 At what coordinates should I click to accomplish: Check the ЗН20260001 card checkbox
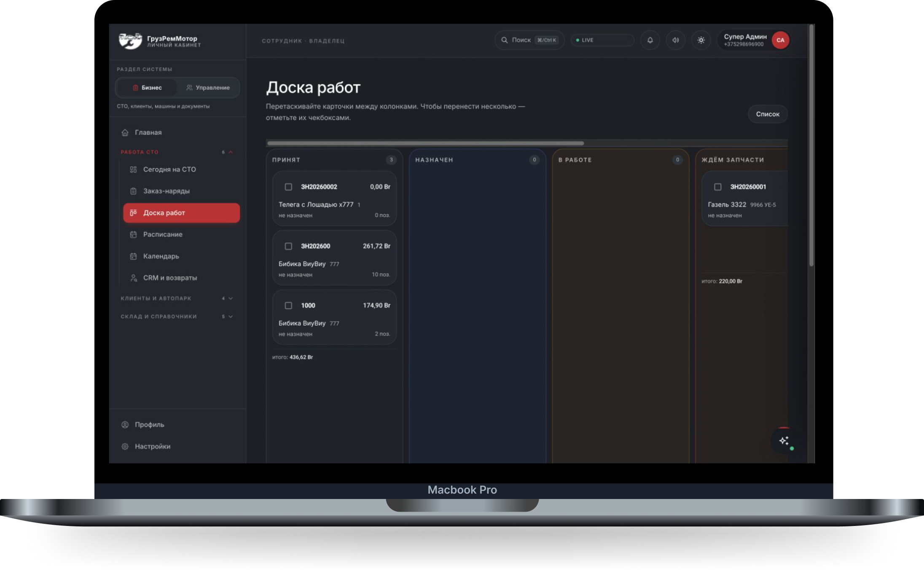click(717, 187)
